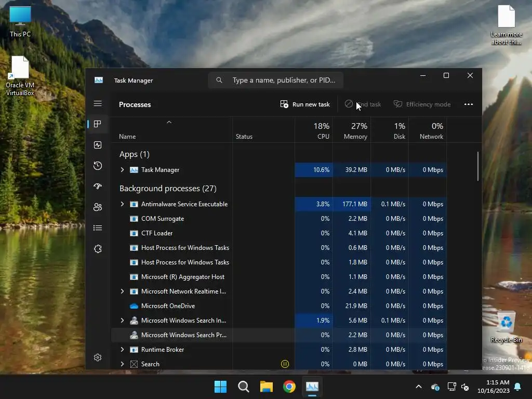Image resolution: width=532 pixels, height=399 pixels.
Task: Open the Services page in sidebar
Action: (x=98, y=249)
